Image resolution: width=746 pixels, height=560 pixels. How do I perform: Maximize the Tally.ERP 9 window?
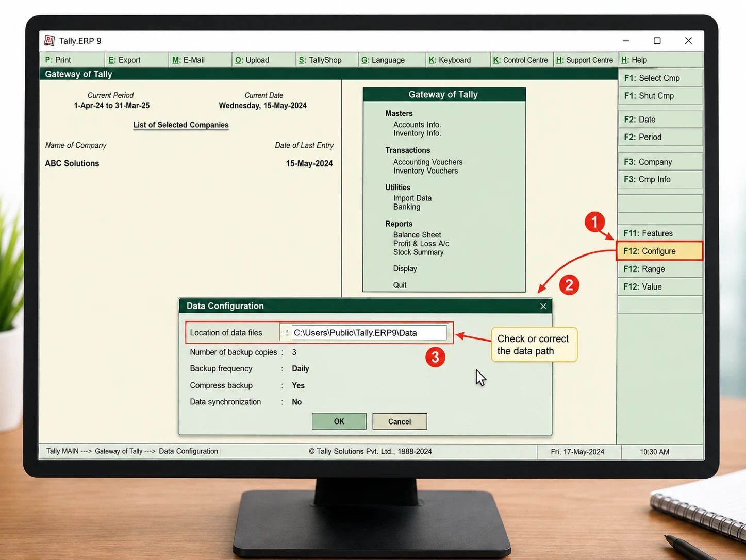tap(657, 41)
